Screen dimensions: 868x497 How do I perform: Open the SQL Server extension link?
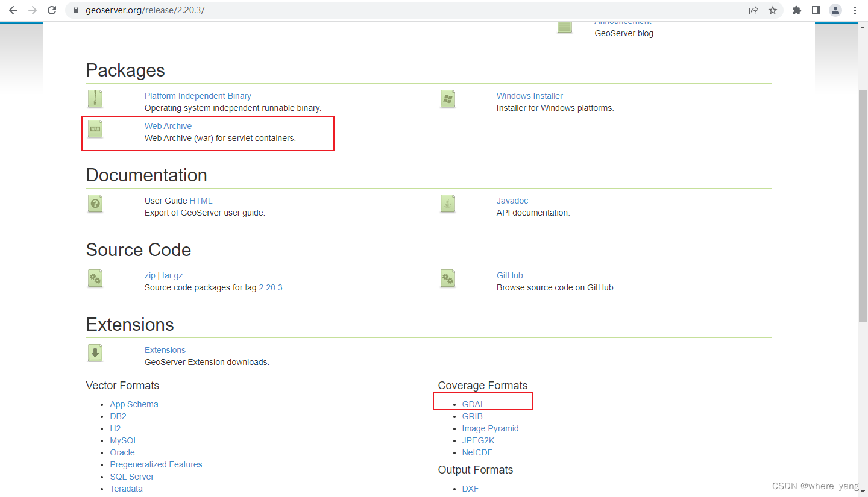tap(132, 477)
